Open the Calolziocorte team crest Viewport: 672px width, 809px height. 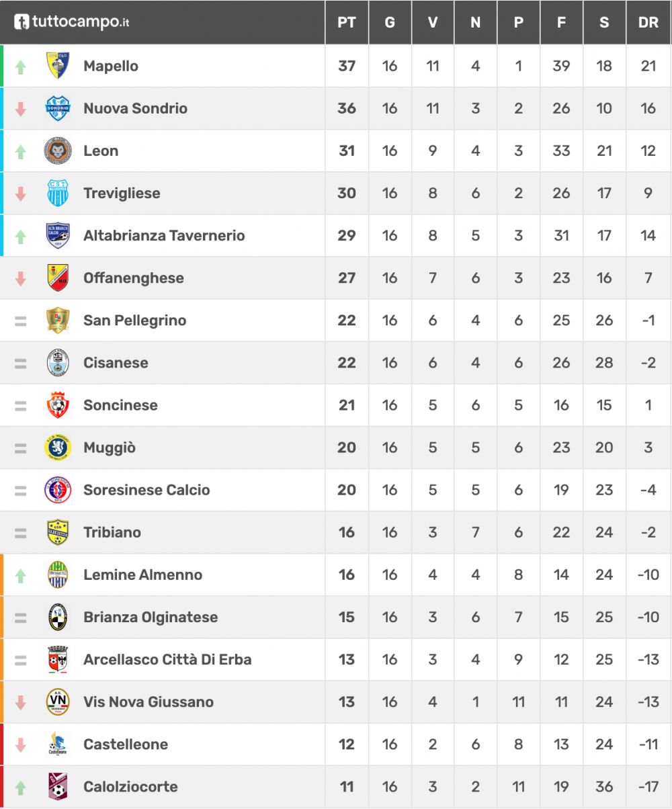pyautogui.click(x=58, y=786)
